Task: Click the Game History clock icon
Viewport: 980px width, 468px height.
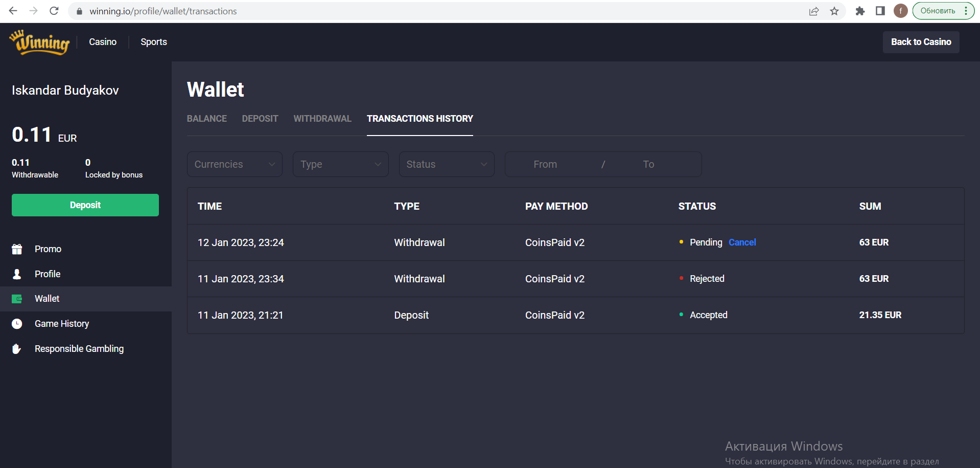Action: (17, 324)
